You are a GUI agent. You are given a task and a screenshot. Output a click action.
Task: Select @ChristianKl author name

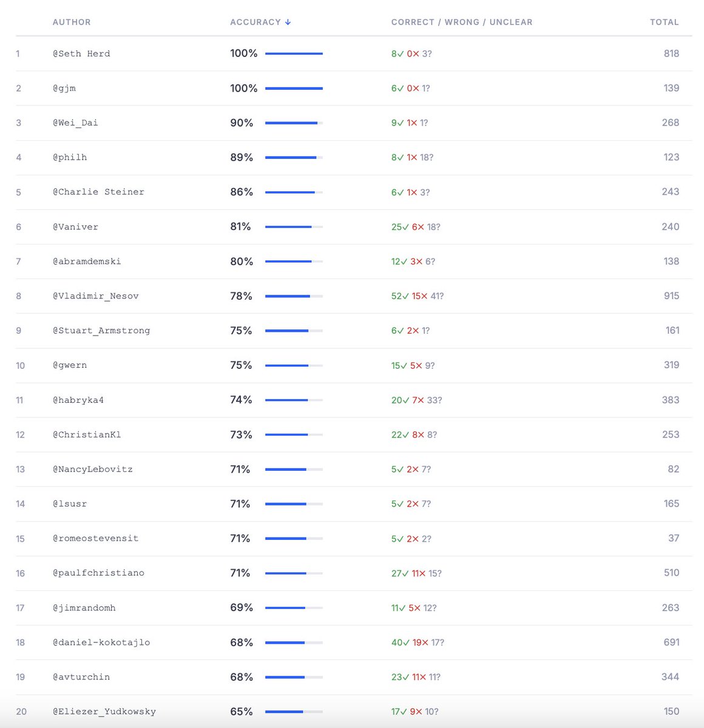pyautogui.click(x=87, y=434)
